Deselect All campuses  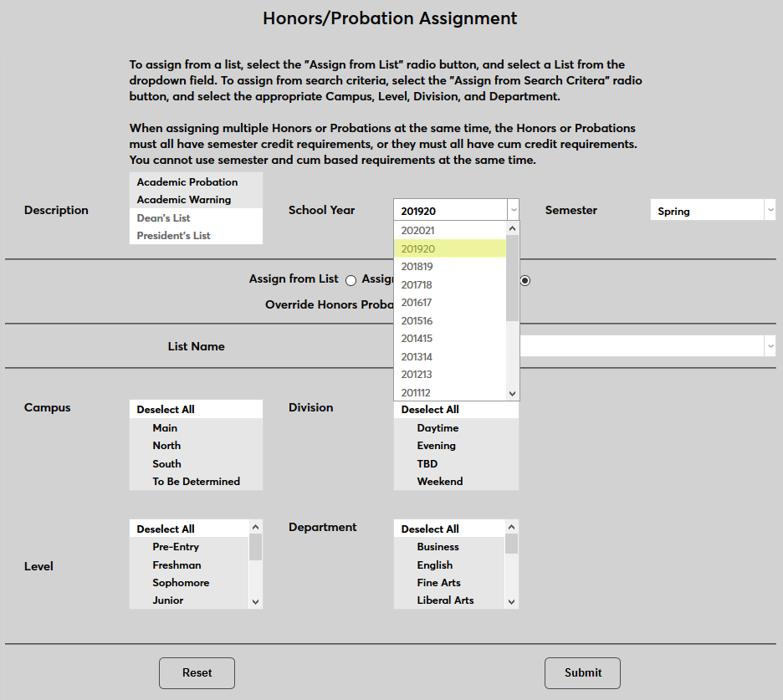coord(165,408)
